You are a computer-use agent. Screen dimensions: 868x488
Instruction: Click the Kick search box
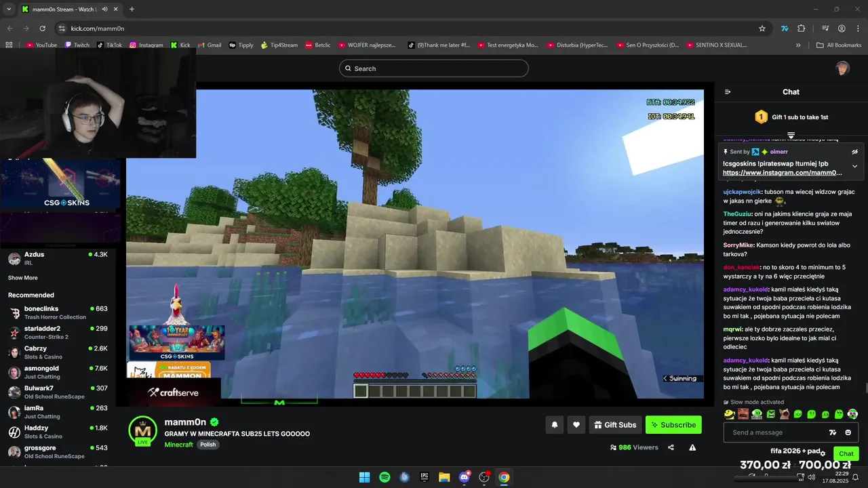point(434,68)
